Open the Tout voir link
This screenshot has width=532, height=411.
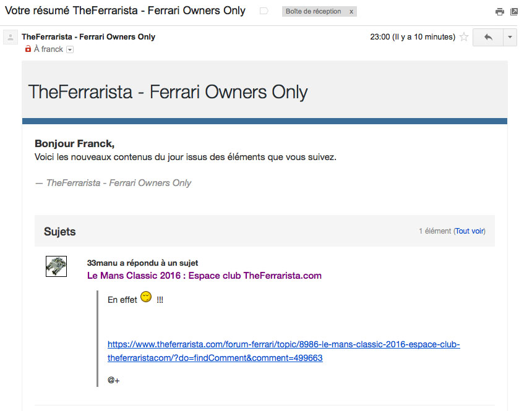click(x=470, y=231)
